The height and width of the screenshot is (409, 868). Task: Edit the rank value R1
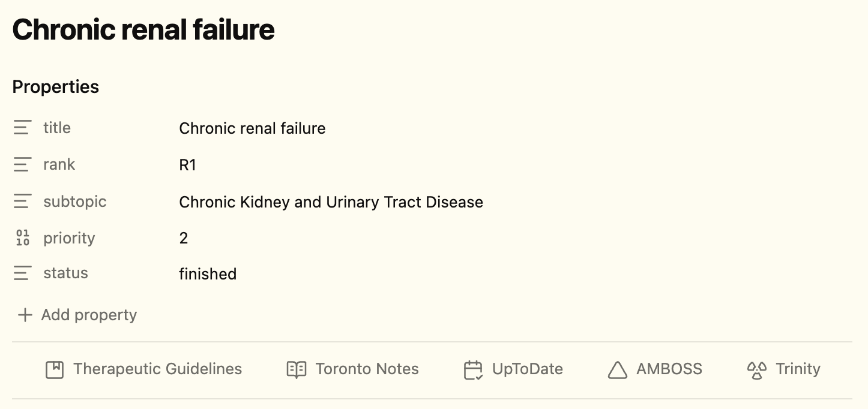pyautogui.click(x=187, y=165)
